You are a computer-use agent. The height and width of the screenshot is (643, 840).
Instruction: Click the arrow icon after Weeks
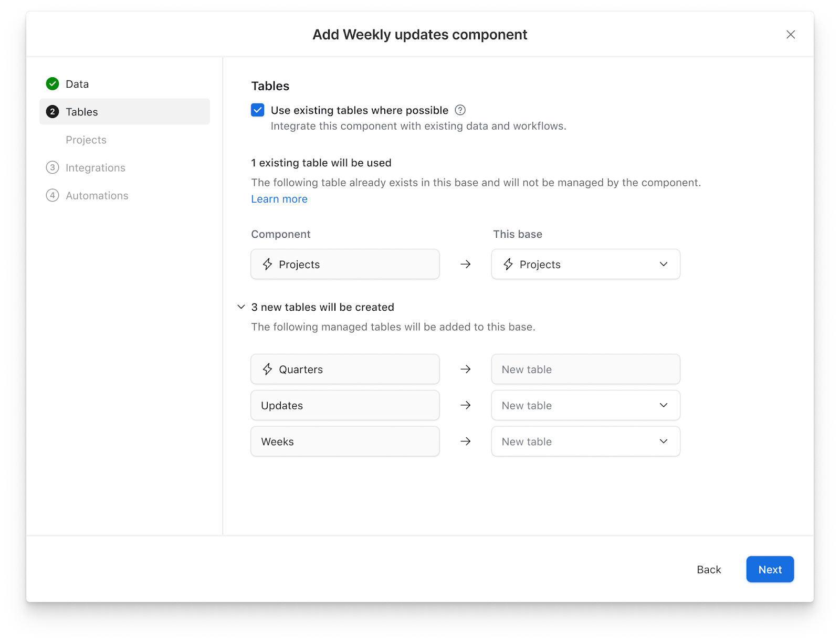coord(465,441)
